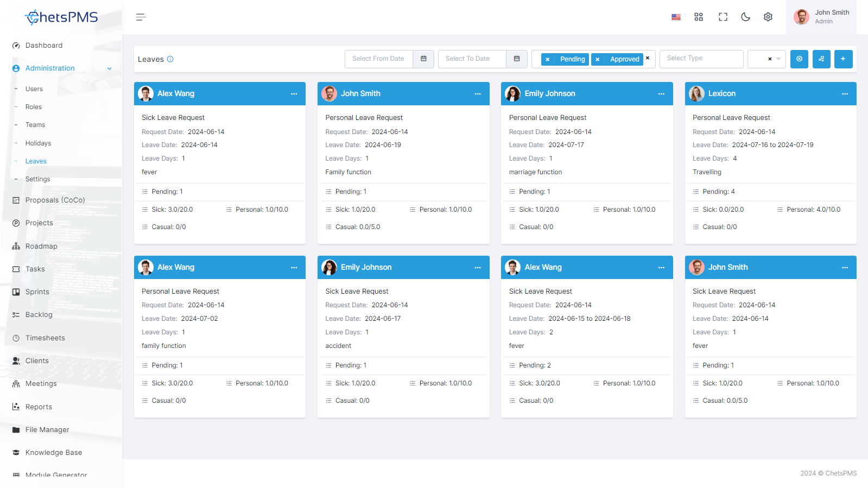Viewport: 868px width, 488px height.
Task: Click the Leaves info icon
Action: (x=170, y=59)
